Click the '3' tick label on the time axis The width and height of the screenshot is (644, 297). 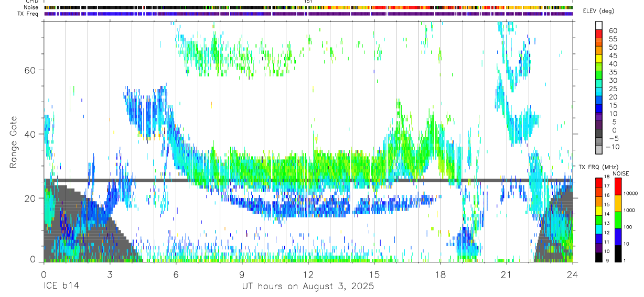point(110,274)
